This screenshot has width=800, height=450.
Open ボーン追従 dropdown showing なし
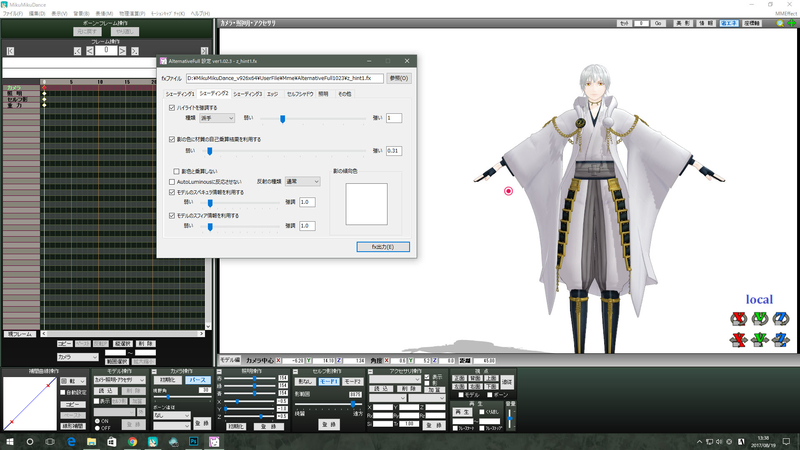(x=171, y=416)
